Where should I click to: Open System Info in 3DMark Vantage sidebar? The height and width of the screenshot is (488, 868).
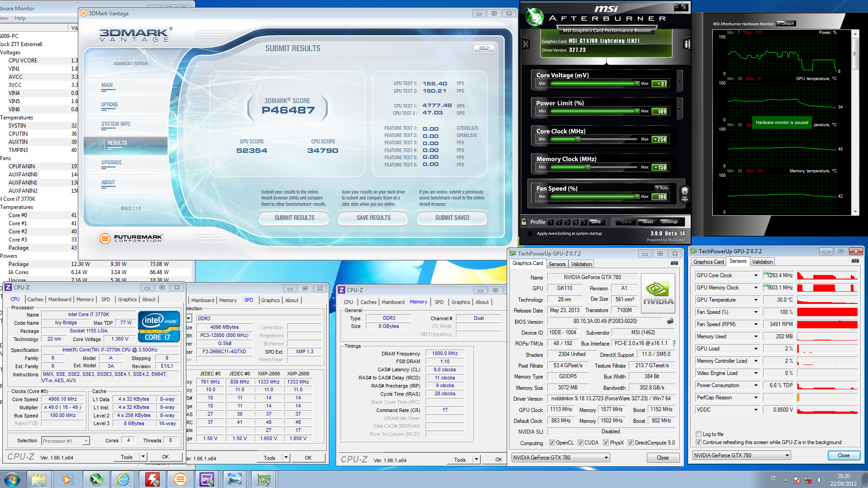116,124
